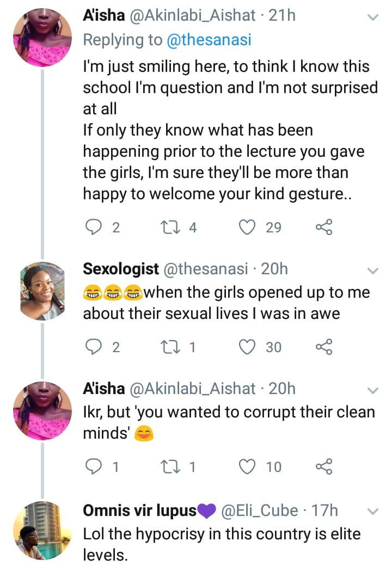Open options chevron on A'isha's first tweet
This screenshot has height=578, width=392.
tap(373, 17)
